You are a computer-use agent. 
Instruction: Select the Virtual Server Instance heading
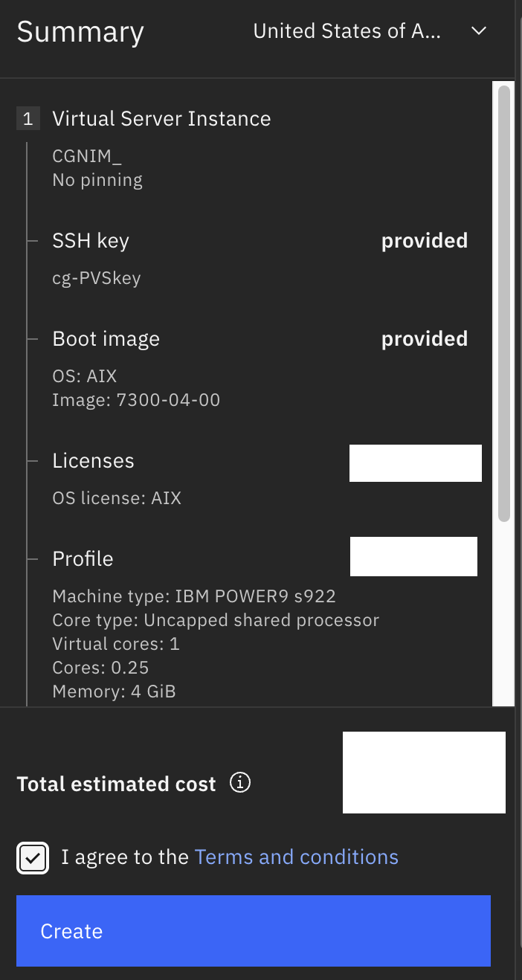(161, 119)
